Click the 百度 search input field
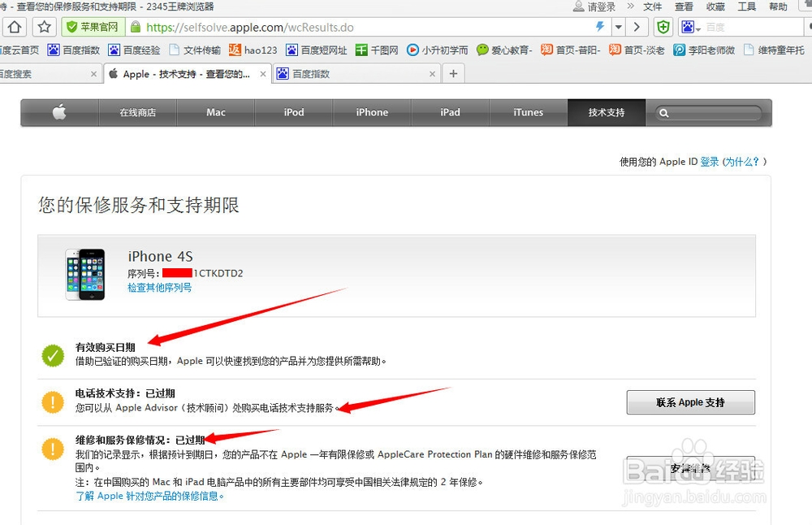The height and width of the screenshot is (525, 812). click(x=754, y=27)
